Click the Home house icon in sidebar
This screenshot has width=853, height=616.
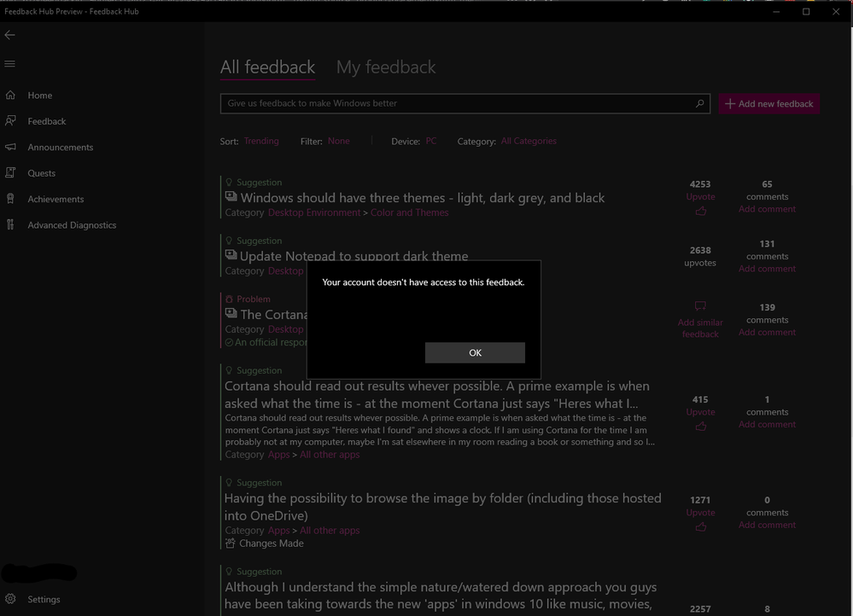pos(10,96)
